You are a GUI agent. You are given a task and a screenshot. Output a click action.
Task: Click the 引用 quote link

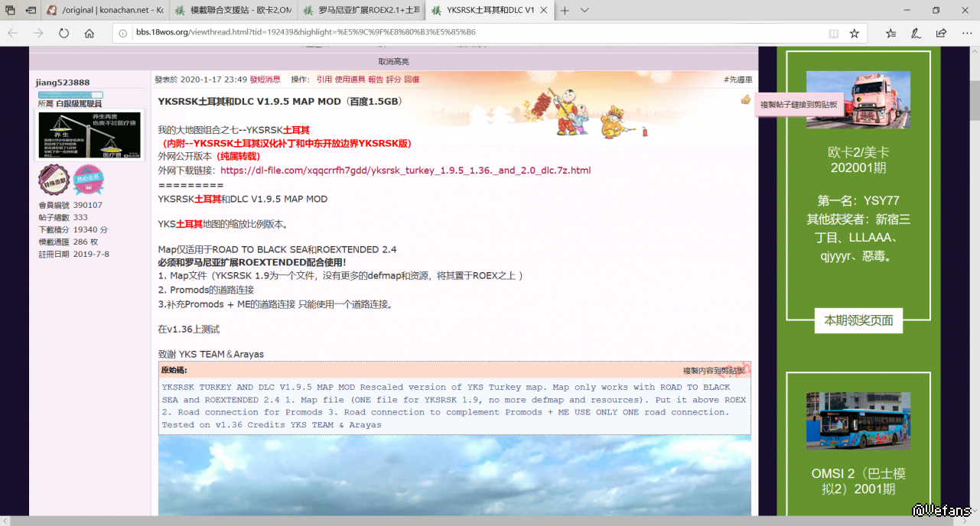[324, 80]
